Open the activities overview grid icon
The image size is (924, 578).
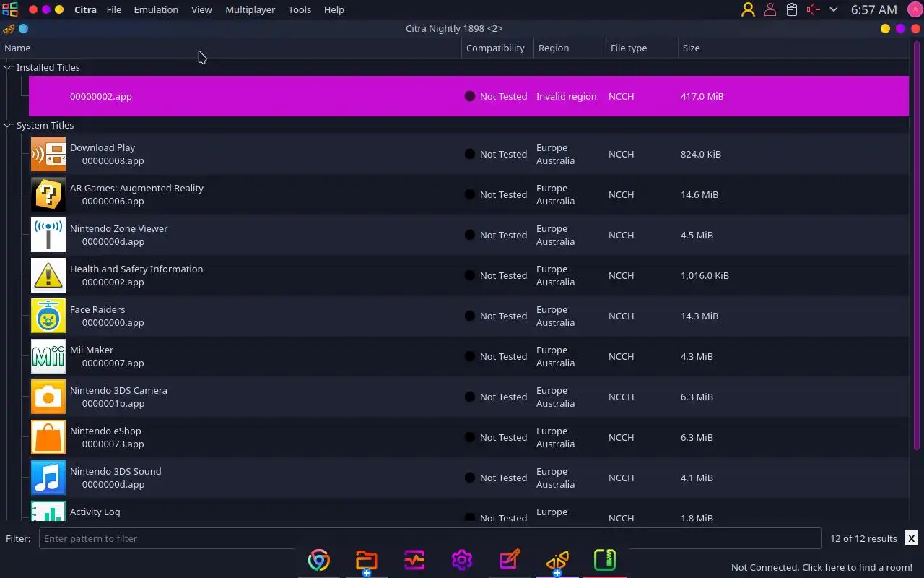point(9,9)
